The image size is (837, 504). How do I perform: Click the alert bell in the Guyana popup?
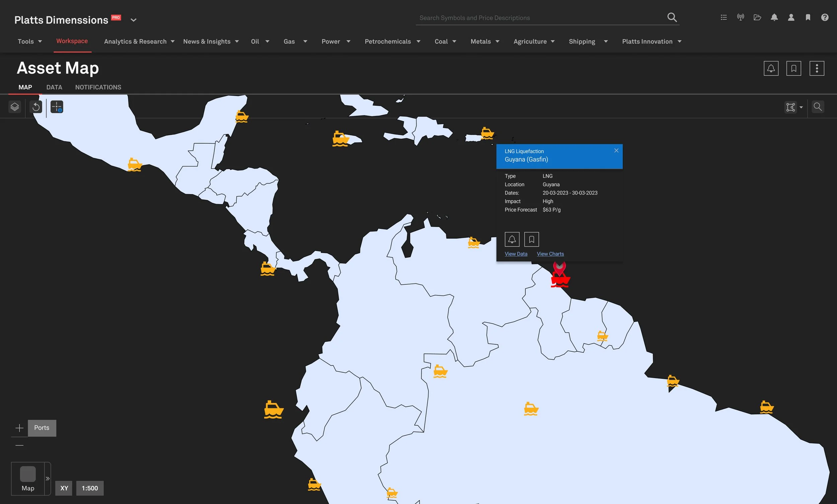click(512, 239)
